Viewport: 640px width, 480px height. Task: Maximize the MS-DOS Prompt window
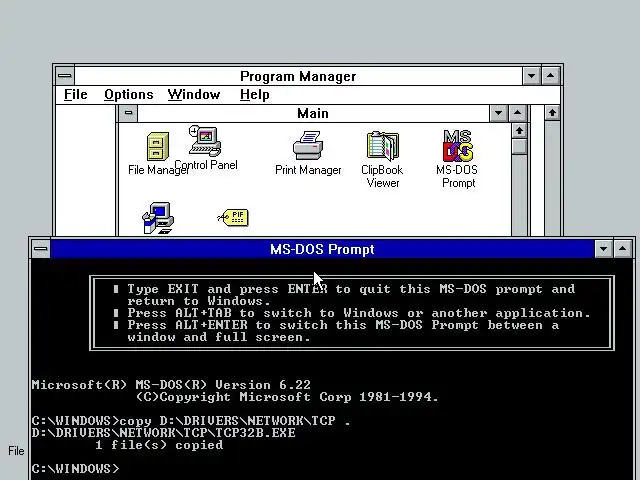point(622,249)
